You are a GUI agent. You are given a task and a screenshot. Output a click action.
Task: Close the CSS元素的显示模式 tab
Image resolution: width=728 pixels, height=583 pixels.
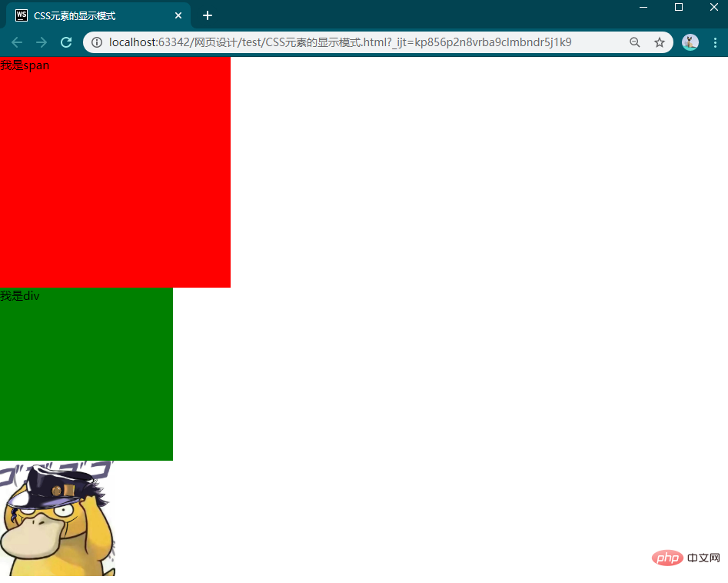coord(178,15)
